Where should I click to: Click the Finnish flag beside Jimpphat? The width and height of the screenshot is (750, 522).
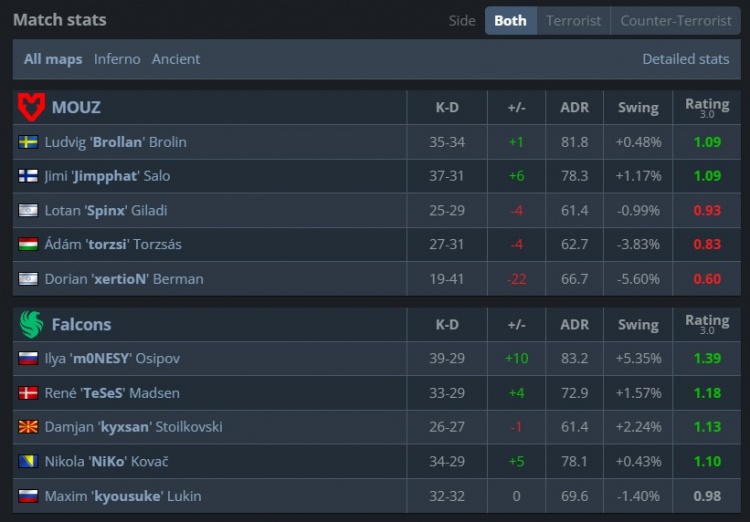[28, 176]
